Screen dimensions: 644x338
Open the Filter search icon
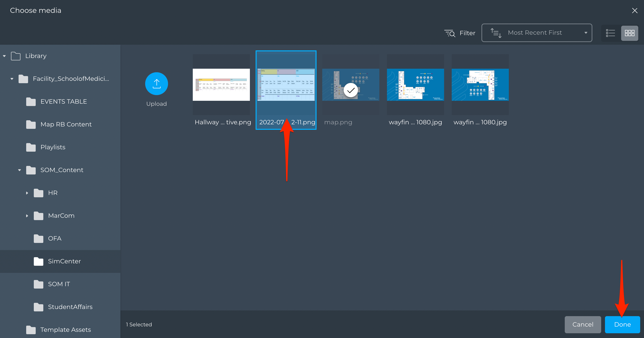point(450,33)
